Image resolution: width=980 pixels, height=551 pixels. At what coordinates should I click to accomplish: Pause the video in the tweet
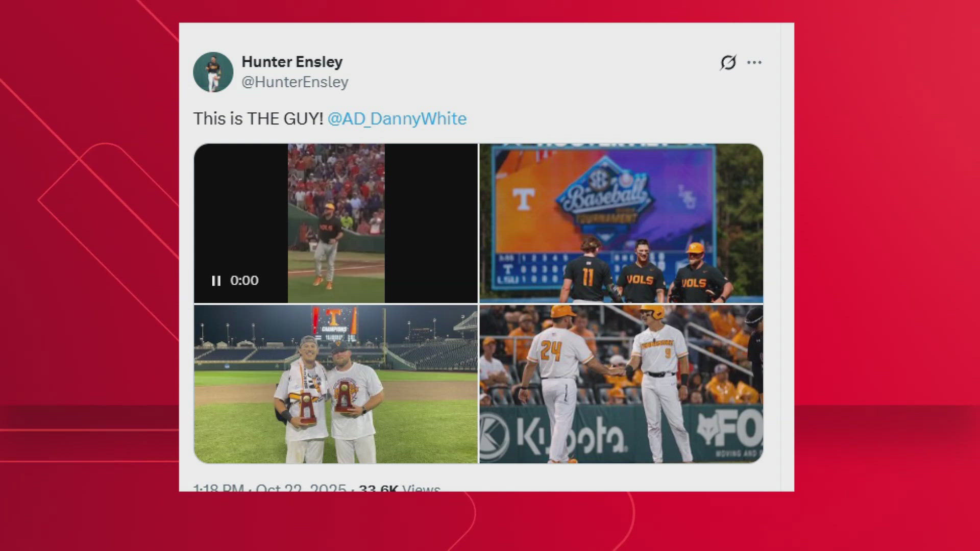click(x=216, y=281)
